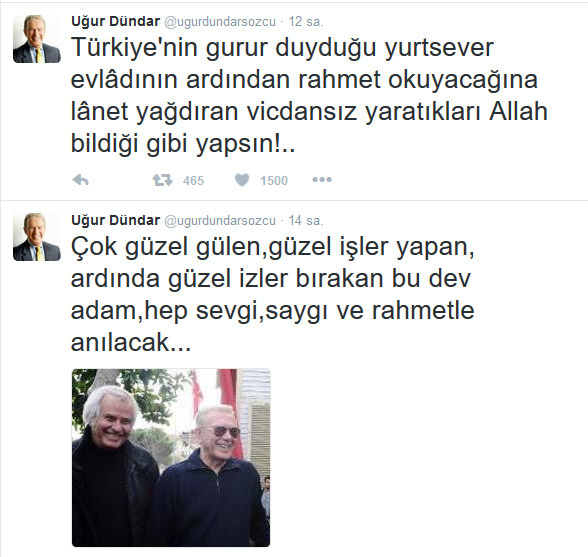
Task: Select the word rahmetle in second tweet
Action: point(423,310)
